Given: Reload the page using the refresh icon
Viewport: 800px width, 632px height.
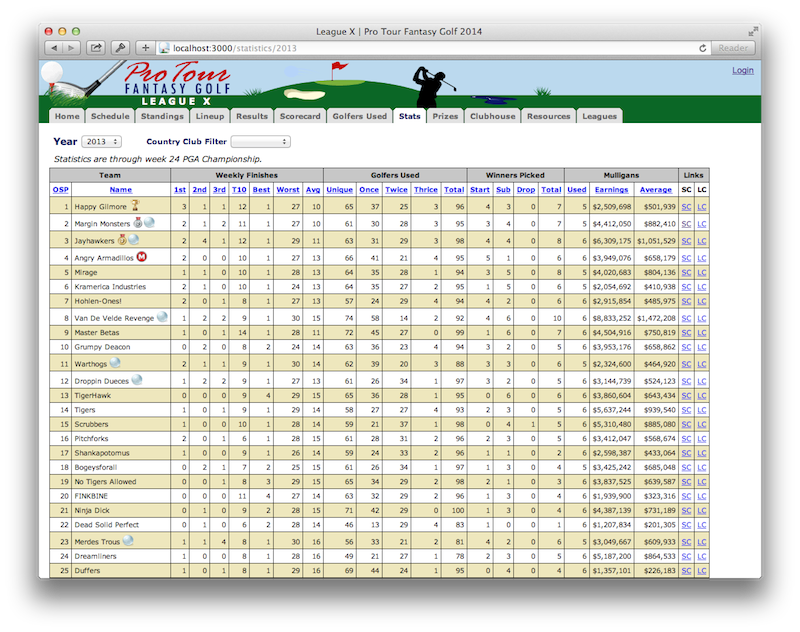Looking at the screenshot, I should [703, 47].
